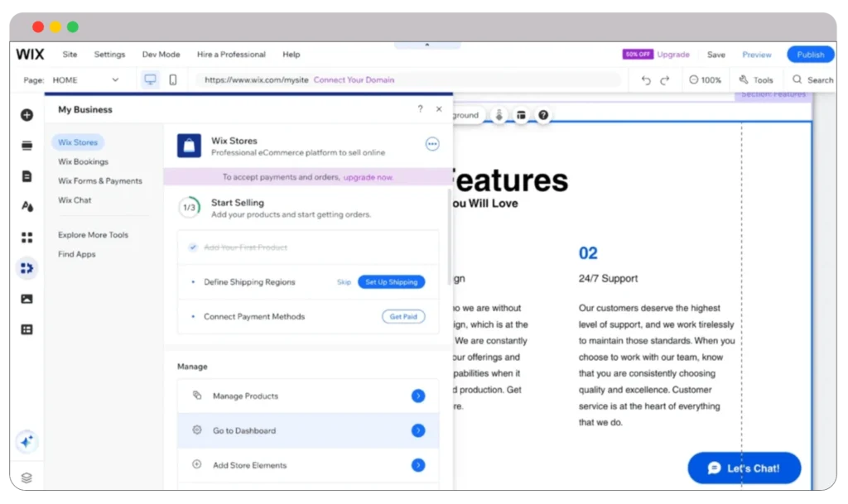Select desktop view toggle

click(150, 80)
